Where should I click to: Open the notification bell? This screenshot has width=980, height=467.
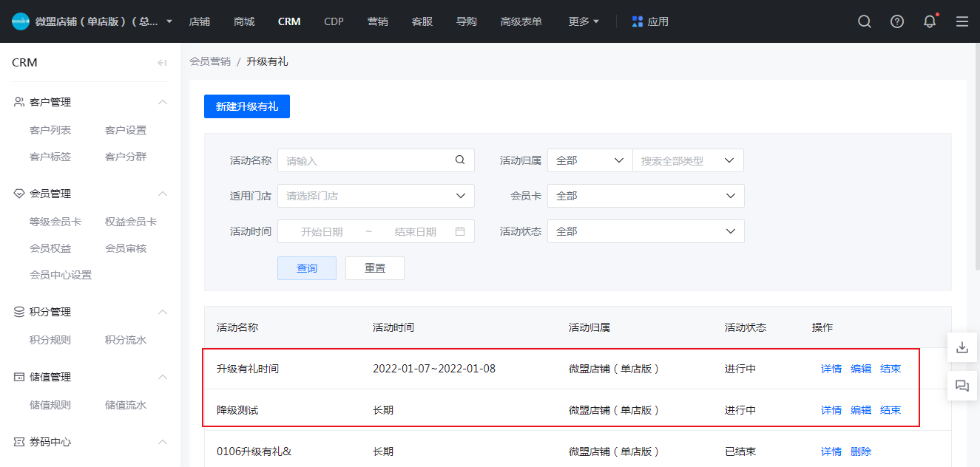pos(930,21)
